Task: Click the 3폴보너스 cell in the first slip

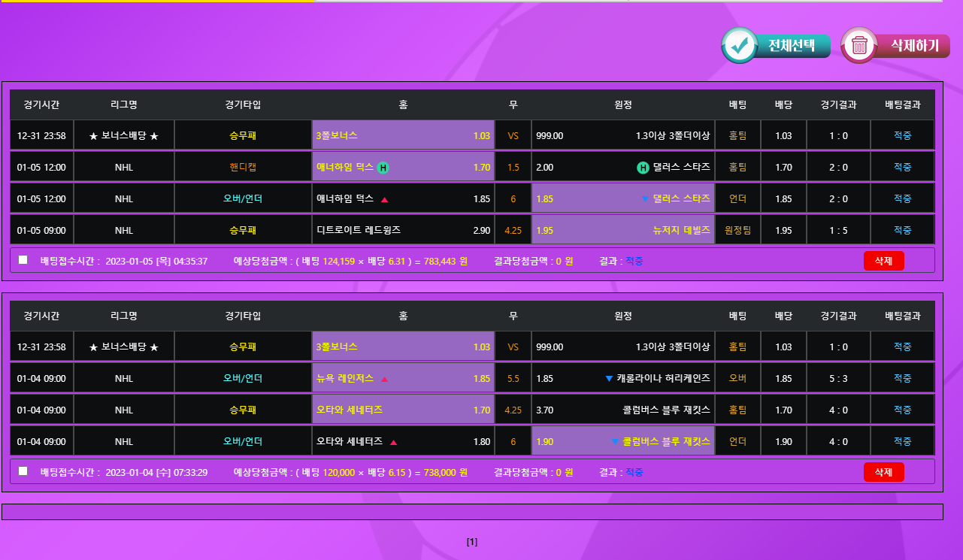Action: (403, 136)
